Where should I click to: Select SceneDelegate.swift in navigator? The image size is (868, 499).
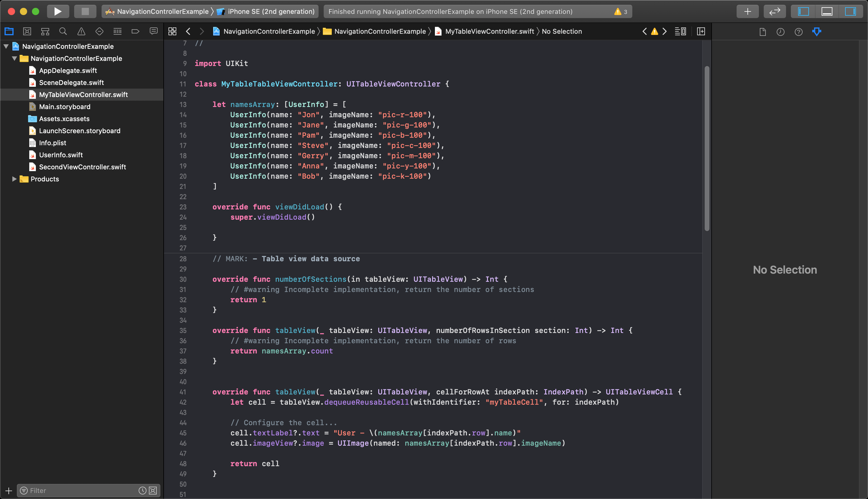(x=71, y=83)
